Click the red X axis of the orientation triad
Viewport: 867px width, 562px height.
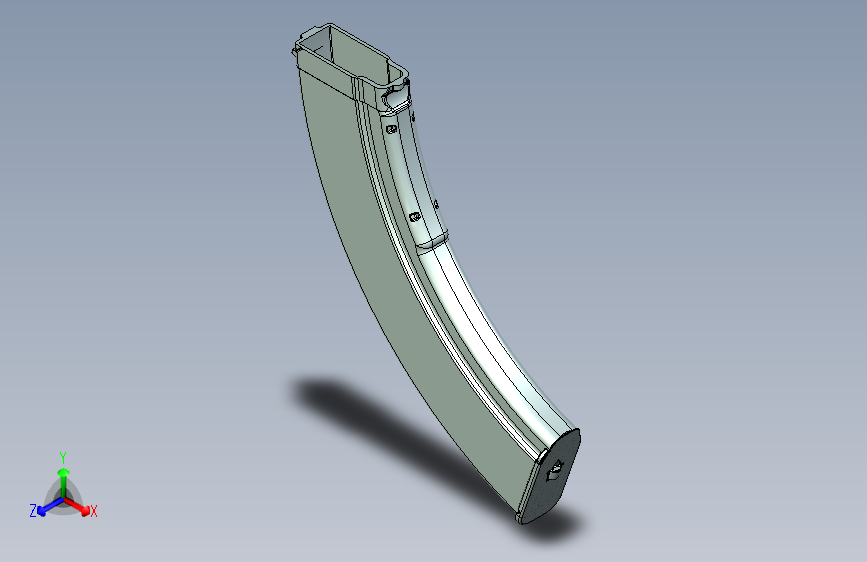click(x=77, y=506)
